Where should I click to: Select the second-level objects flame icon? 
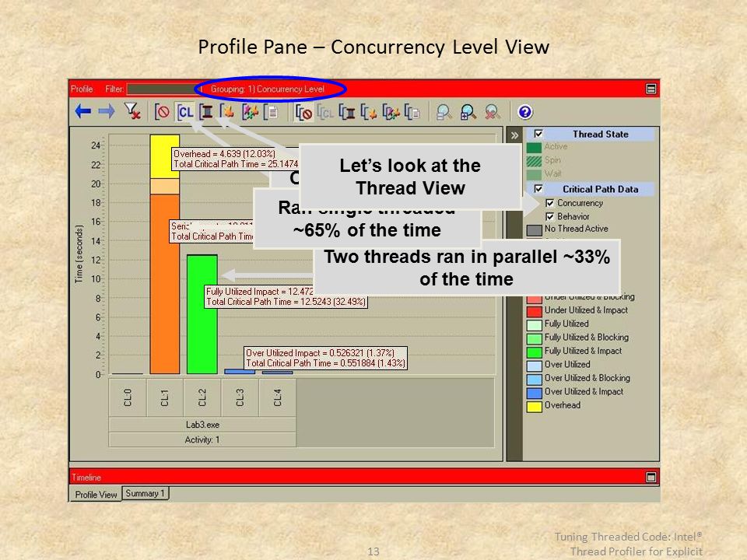369,113
